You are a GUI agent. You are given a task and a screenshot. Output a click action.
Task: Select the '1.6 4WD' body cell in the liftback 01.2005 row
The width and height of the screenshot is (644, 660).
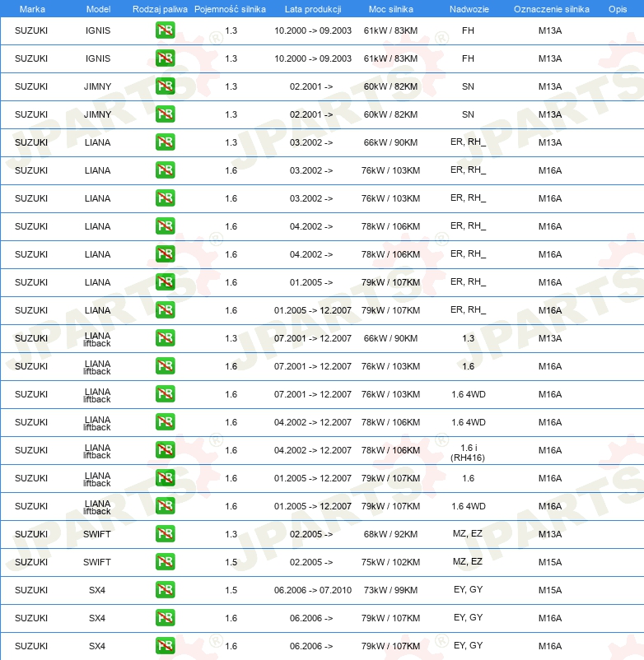pos(469,506)
